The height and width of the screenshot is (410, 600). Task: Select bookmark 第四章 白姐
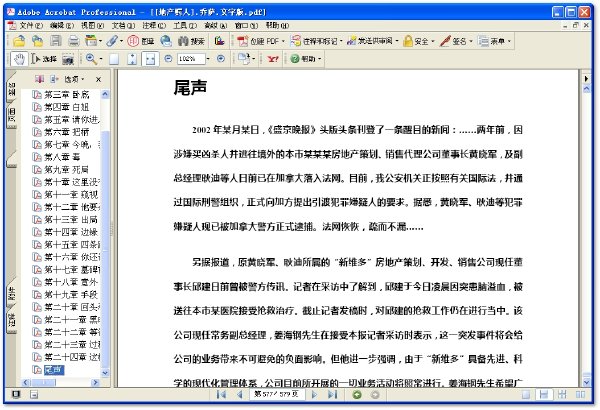[66, 107]
